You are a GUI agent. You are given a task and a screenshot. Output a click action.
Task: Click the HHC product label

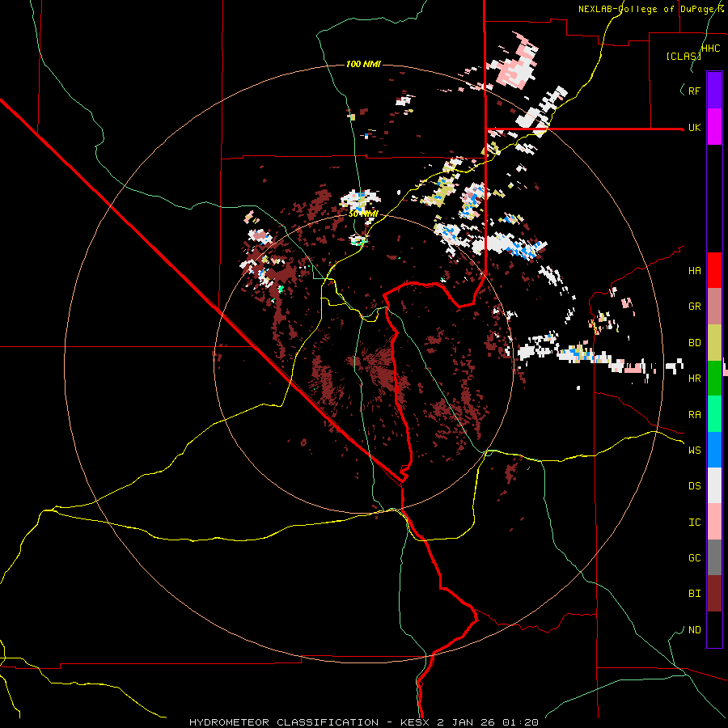711,49
